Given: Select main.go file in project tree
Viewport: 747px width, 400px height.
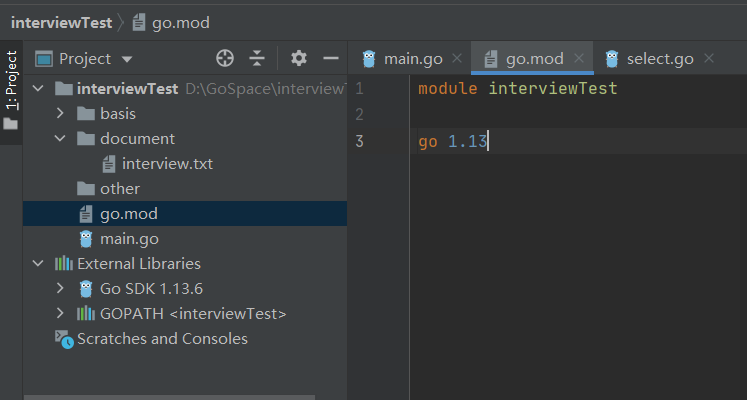Looking at the screenshot, I should point(129,239).
